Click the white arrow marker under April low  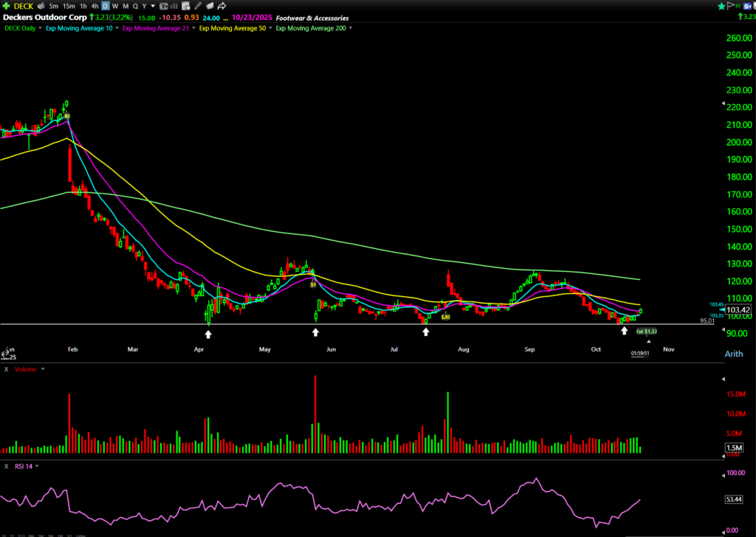coord(208,333)
